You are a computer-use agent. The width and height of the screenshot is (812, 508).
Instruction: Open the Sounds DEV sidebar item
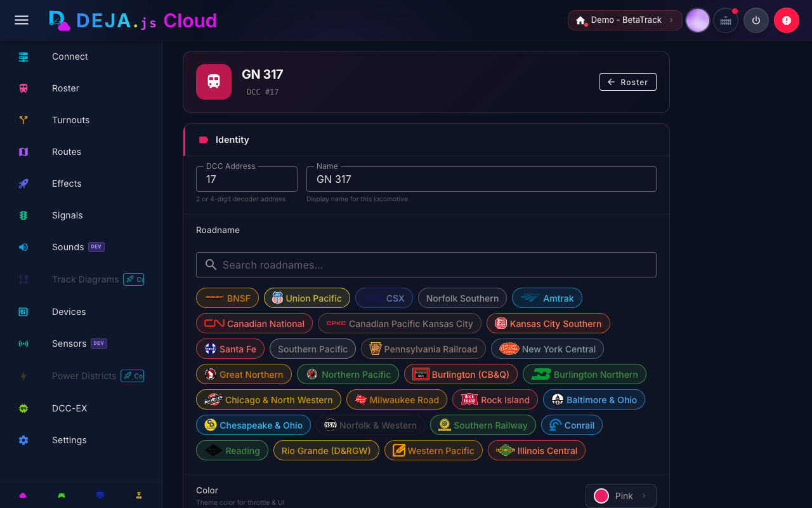81,247
